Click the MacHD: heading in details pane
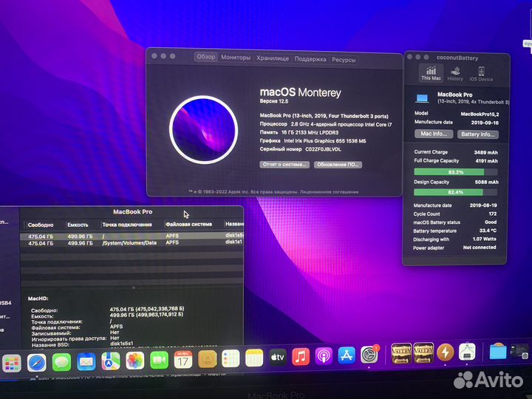532x399 pixels. pos(38,299)
